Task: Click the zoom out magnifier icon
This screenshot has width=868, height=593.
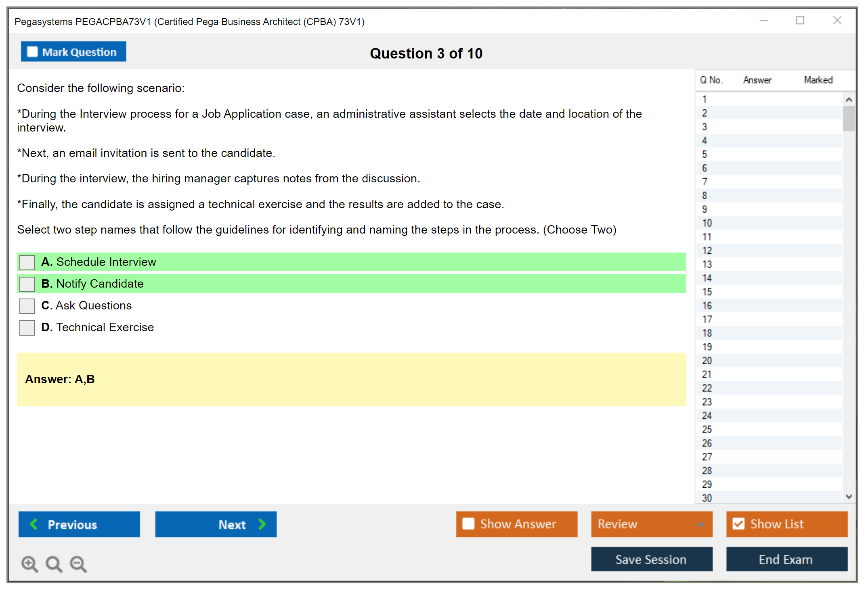Action: (x=78, y=564)
